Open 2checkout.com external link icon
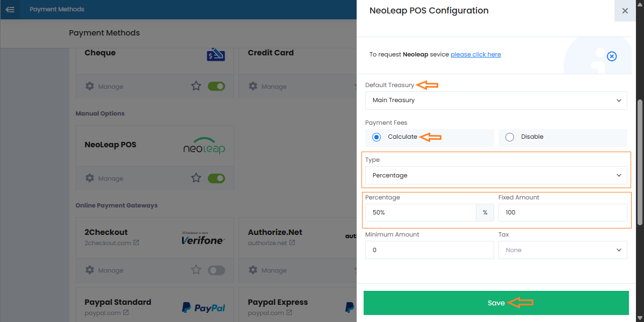 [x=136, y=243]
